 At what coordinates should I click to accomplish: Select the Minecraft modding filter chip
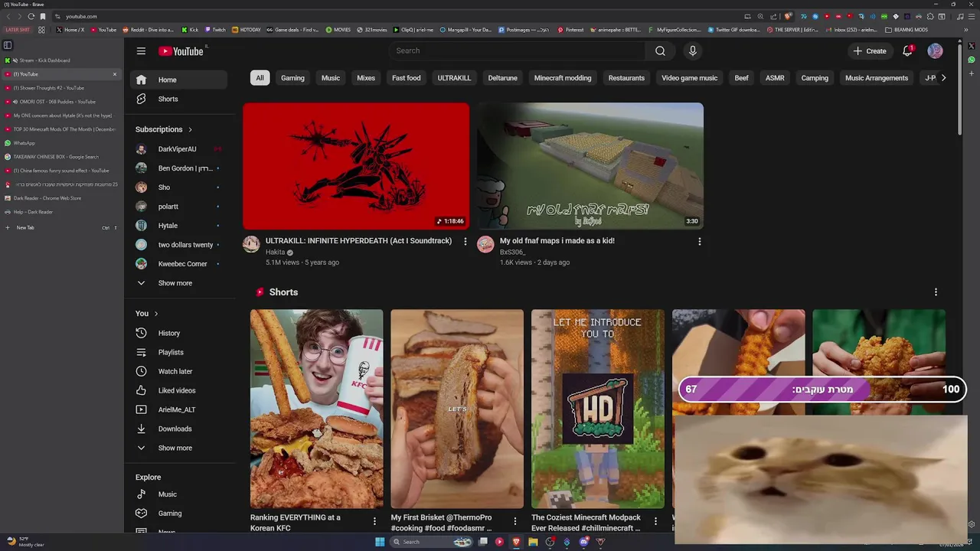coord(563,78)
